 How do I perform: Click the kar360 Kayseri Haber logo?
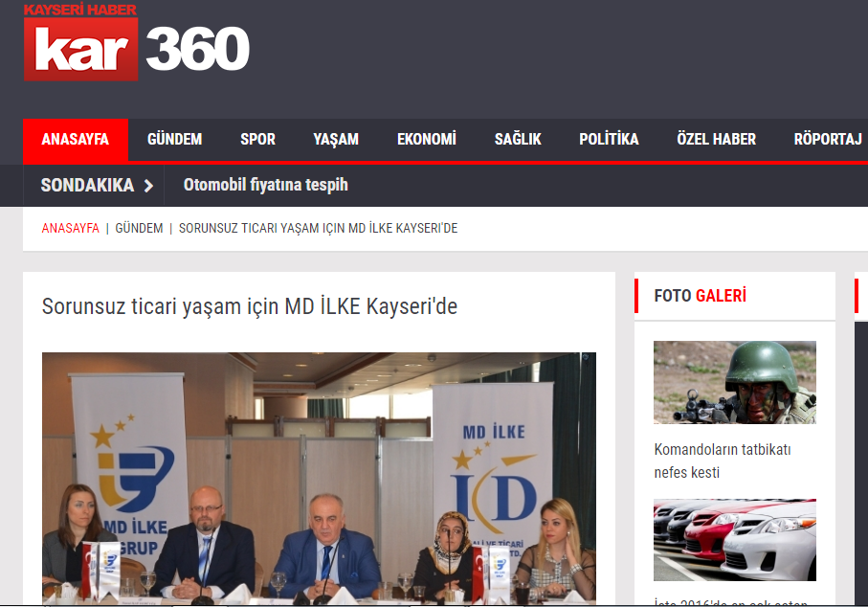pyautogui.click(x=136, y=43)
